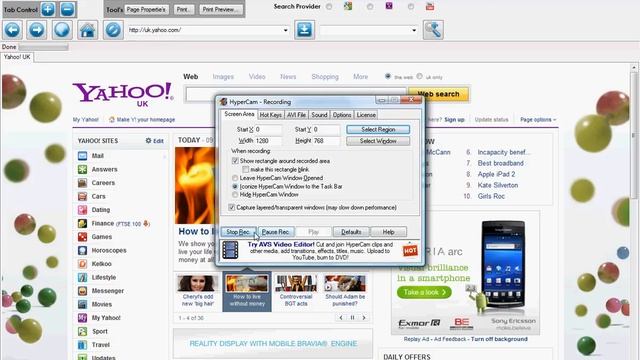This screenshot has width=640, height=360.
Task: Select the YouTube search provider radio button
Action: tap(411, 7)
